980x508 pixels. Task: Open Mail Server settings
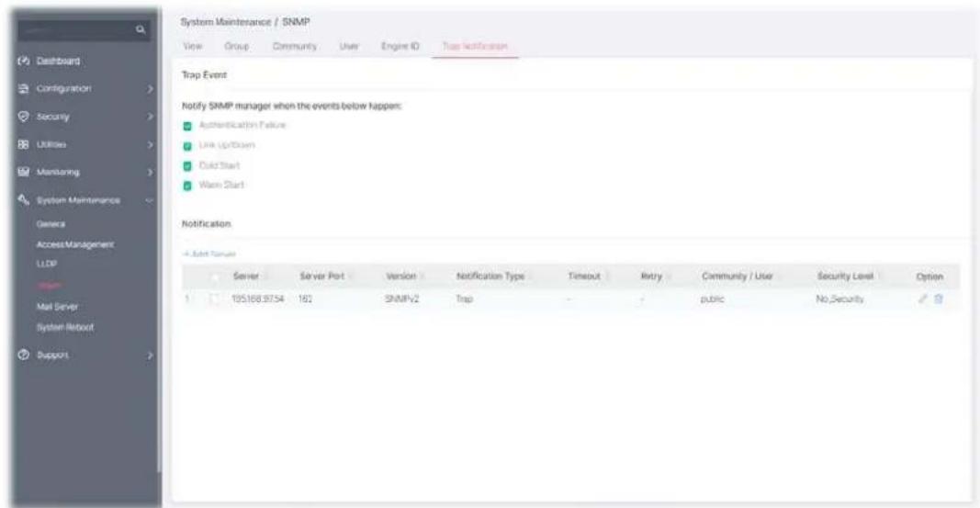57,307
